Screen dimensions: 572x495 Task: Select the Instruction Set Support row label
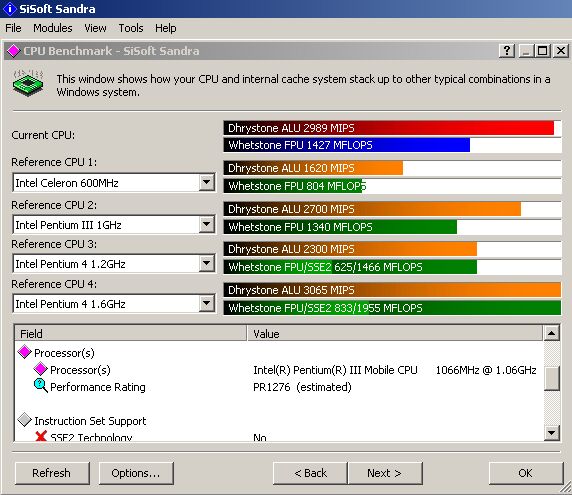click(90, 421)
